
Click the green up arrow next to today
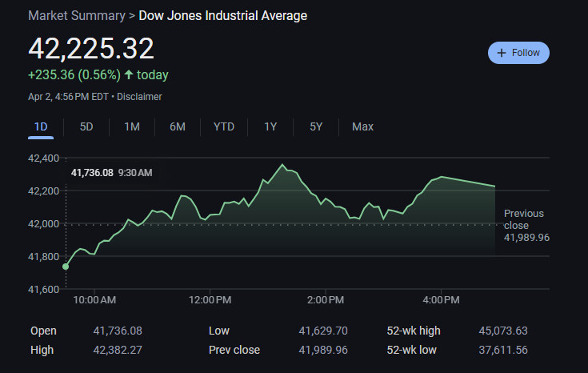[x=129, y=74]
